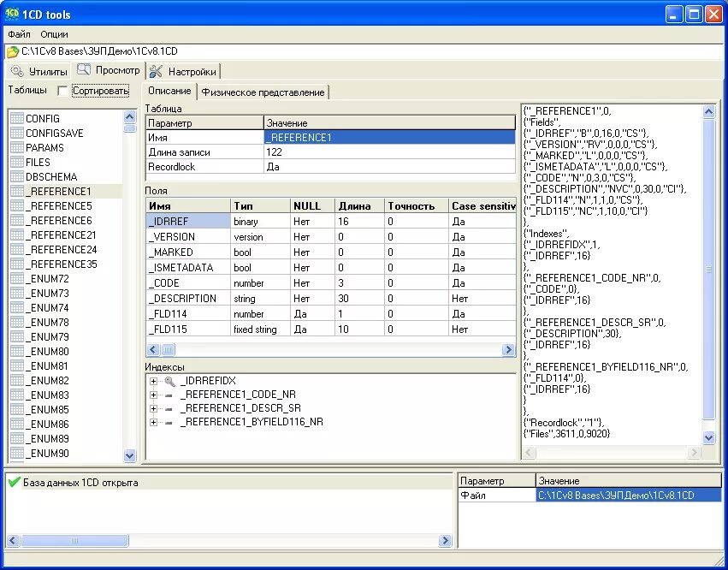Enable the Сортировать checkbox

[62, 91]
